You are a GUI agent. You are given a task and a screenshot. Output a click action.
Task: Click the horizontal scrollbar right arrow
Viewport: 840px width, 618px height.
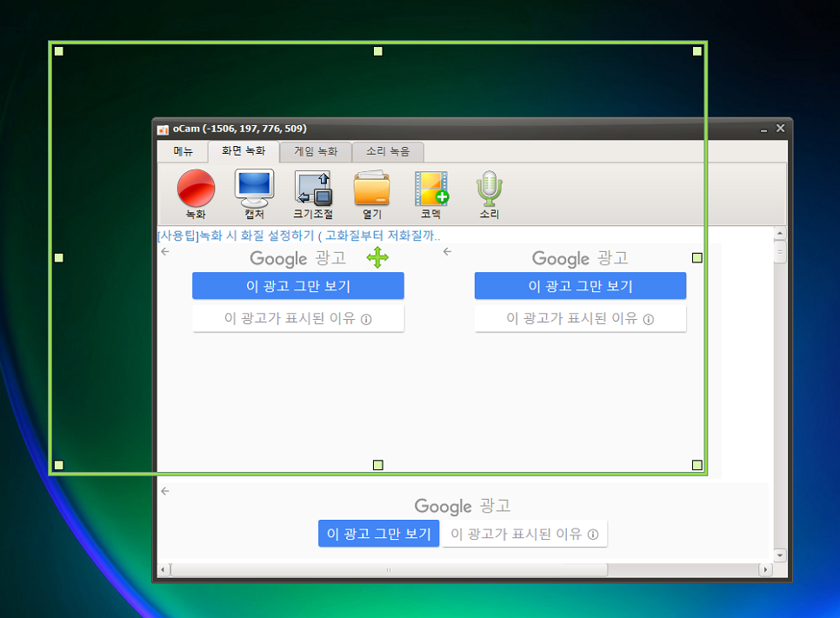click(x=765, y=570)
